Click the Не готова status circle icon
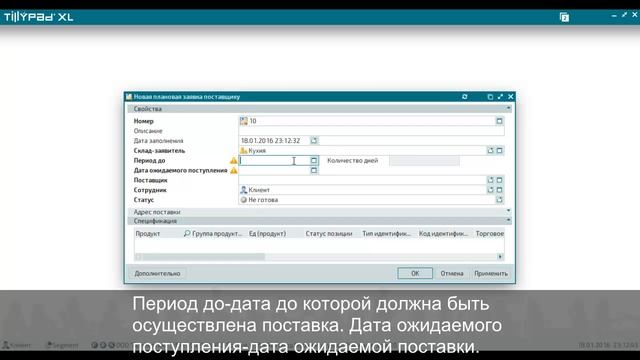640x360 pixels. 244,200
